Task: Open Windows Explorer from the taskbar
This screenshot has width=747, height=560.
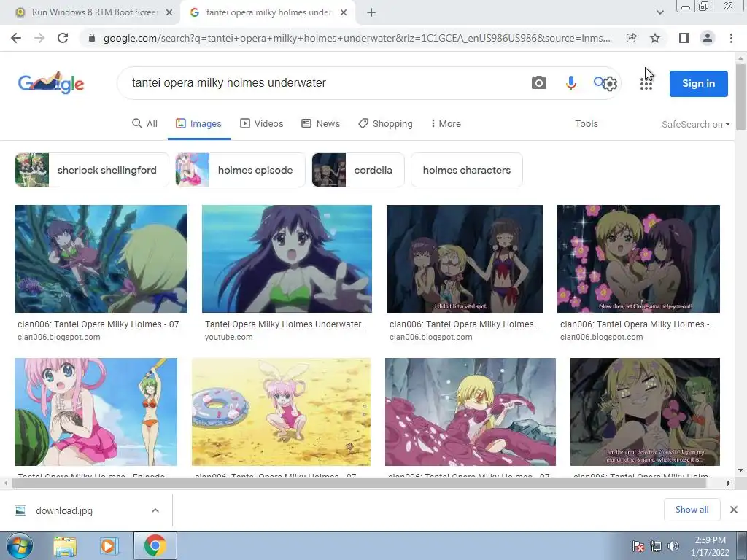Action: coord(65,546)
